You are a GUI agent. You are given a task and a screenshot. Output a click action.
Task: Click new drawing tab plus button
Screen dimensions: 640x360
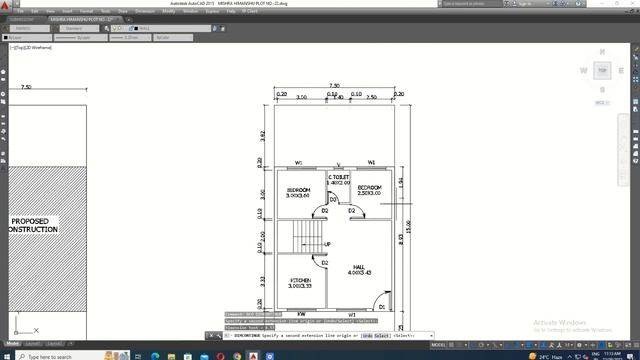pyautogui.click(x=129, y=20)
